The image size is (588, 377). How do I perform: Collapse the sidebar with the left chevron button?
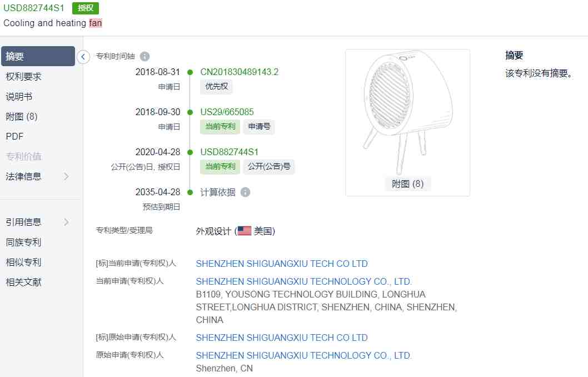pyautogui.click(x=83, y=57)
